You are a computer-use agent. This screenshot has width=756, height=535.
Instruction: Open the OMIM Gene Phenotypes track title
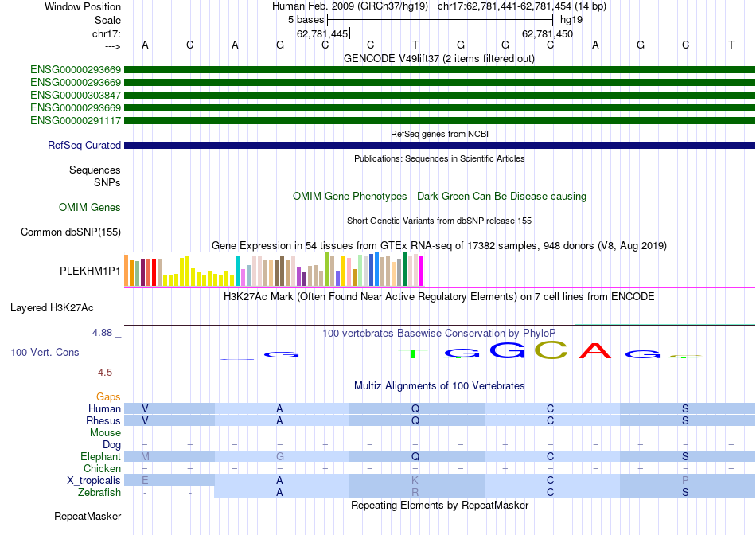pyautogui.click(x=439, y=197)
